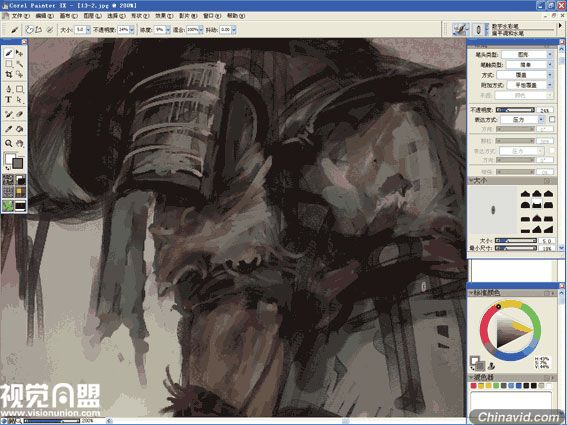Select the Crop tool

(x=9, y=75)
